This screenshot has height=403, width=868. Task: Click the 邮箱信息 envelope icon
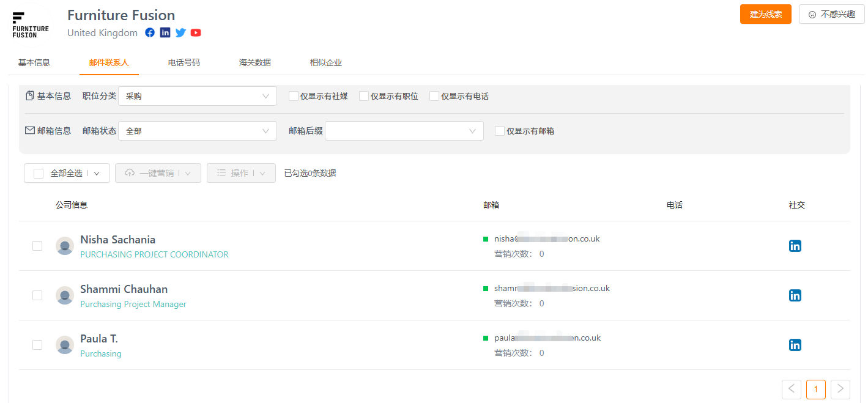click(30, 130)
